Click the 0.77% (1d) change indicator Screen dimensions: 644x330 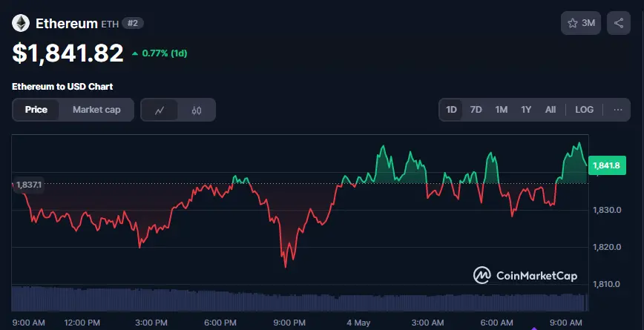(x=160, y=53)
